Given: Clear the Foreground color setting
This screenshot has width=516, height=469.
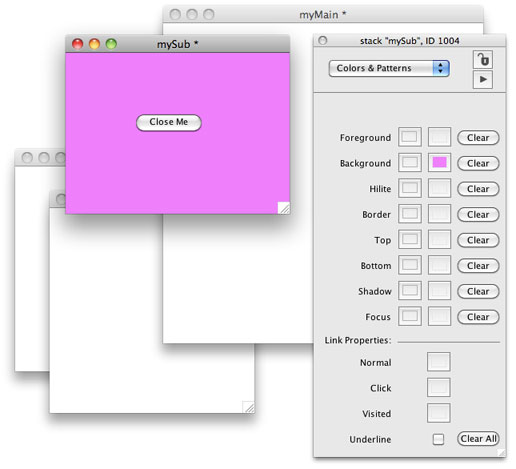Looking at the screenshot, I should 478,138.
